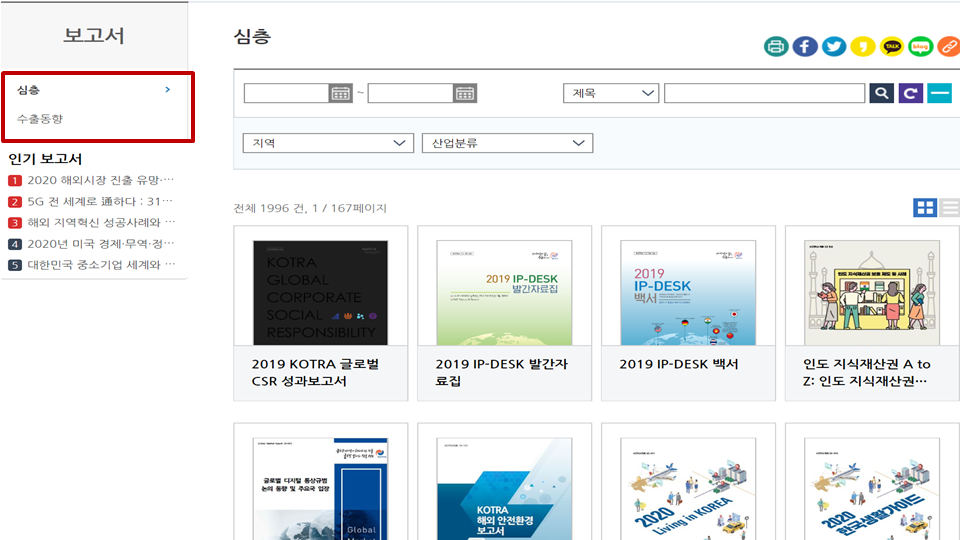Click the search keyword text field

click(765, 93)
